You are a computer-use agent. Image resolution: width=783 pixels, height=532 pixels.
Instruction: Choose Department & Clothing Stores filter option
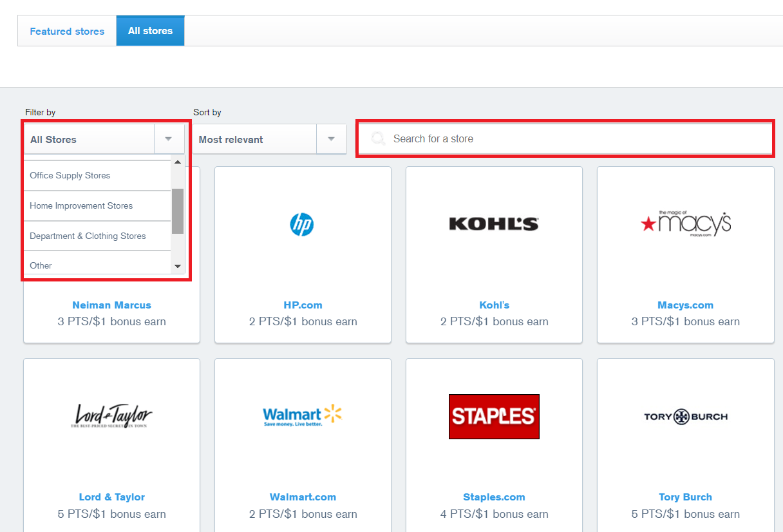[x=97, y=236]
